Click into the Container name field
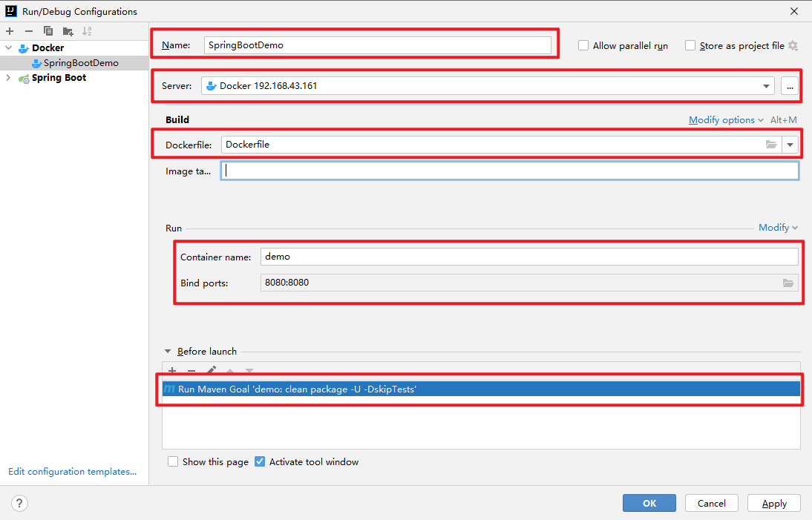This screenshot has width=812, height=520. (x=529, y=257)
